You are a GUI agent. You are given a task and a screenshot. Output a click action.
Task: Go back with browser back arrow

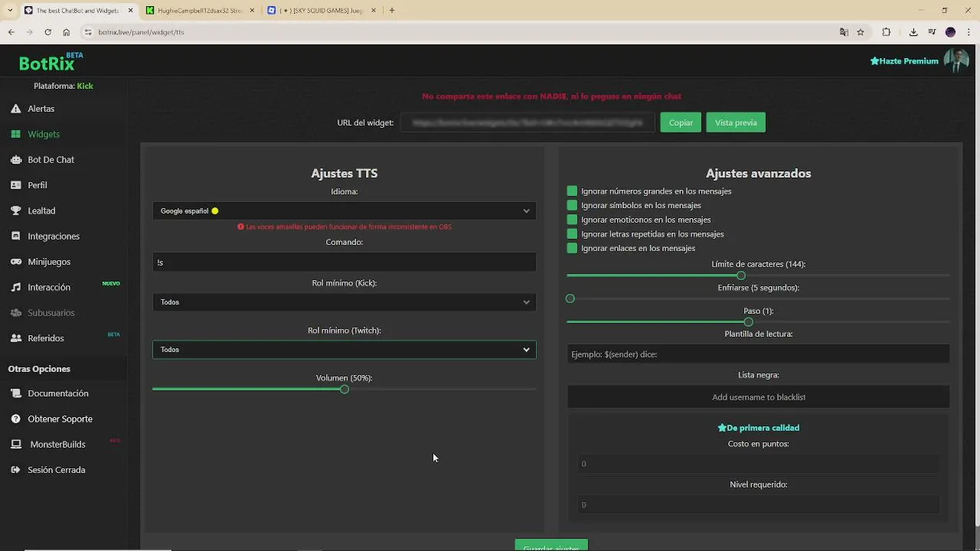click(11, 32)
